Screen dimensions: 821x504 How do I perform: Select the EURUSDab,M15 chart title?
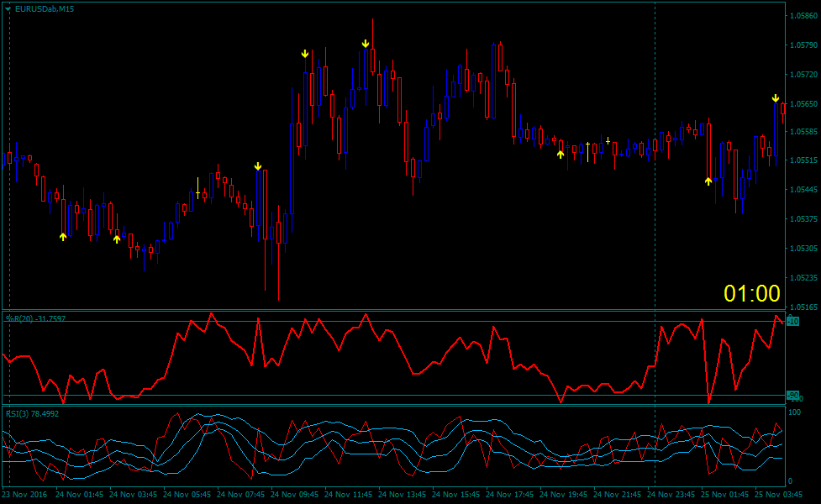point(45,9)
